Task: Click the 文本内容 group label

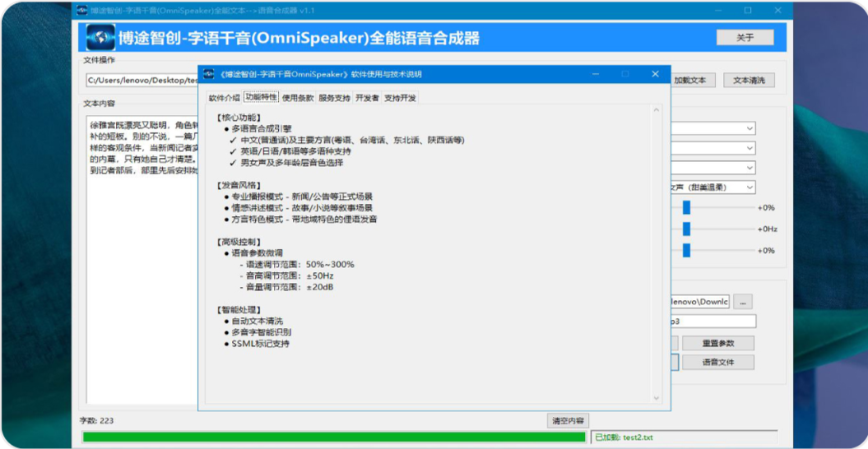Action: tap(99, 104)
